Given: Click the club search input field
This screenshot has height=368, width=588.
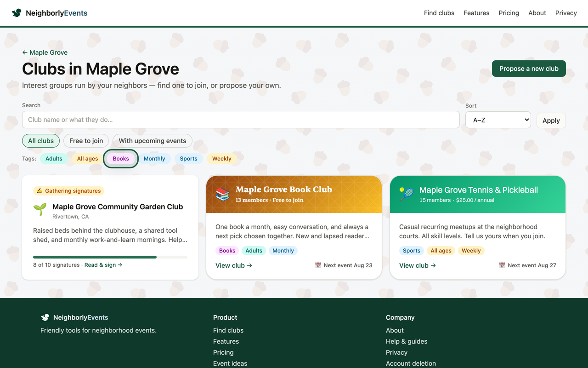Looking at the screenshot, I should [x=241, y=120].
